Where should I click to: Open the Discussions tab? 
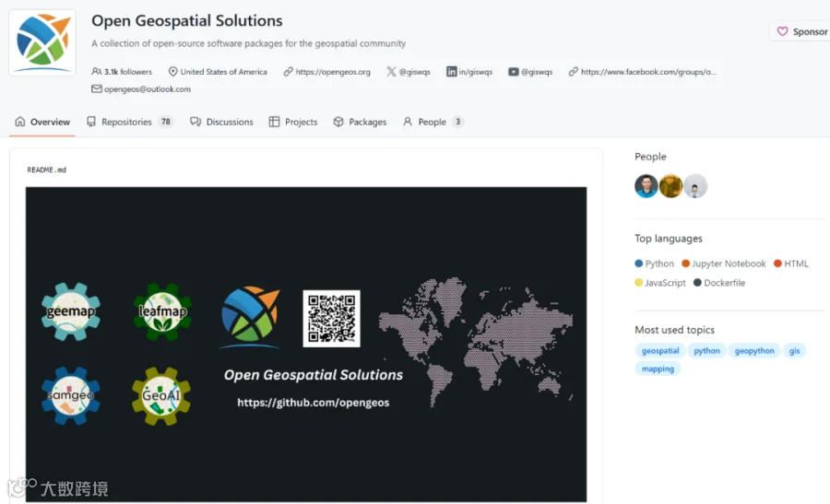[221, 122]
